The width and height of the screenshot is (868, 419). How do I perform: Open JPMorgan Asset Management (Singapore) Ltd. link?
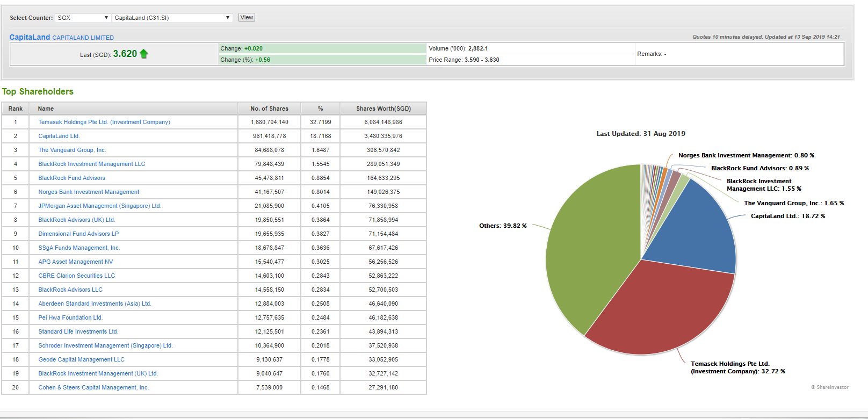coord(100,206)
